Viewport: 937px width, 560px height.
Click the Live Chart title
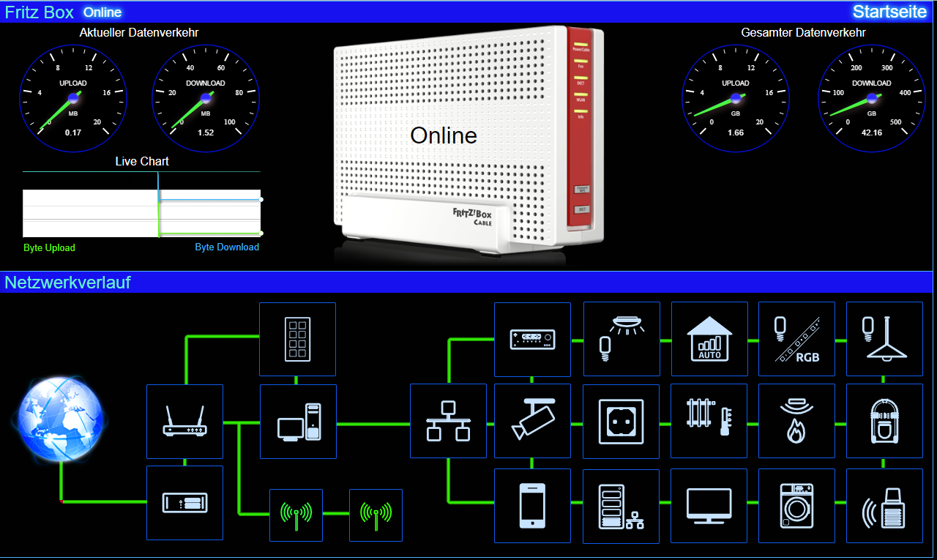(x=142, y=161)
